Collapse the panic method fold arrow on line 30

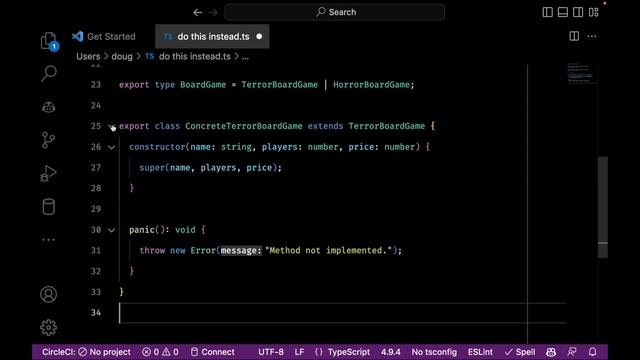coord(111,230)
